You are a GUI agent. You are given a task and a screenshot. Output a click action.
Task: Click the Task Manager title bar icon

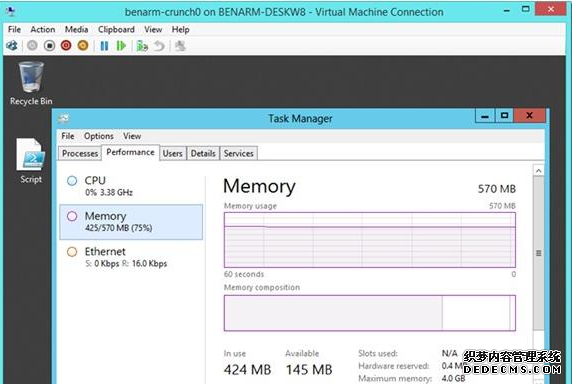63,118
